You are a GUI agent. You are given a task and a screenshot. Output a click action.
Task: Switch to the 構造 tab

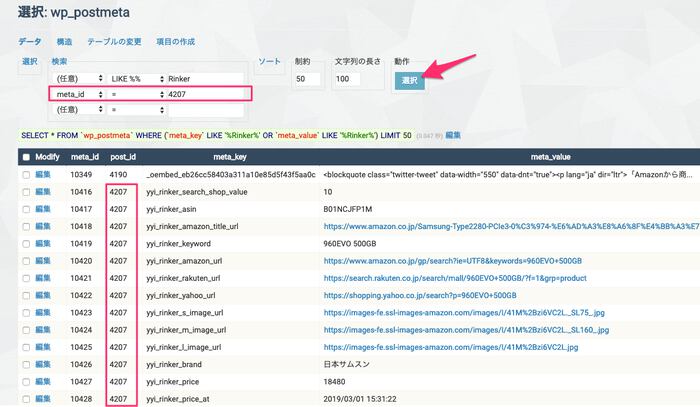pos(64,42)
